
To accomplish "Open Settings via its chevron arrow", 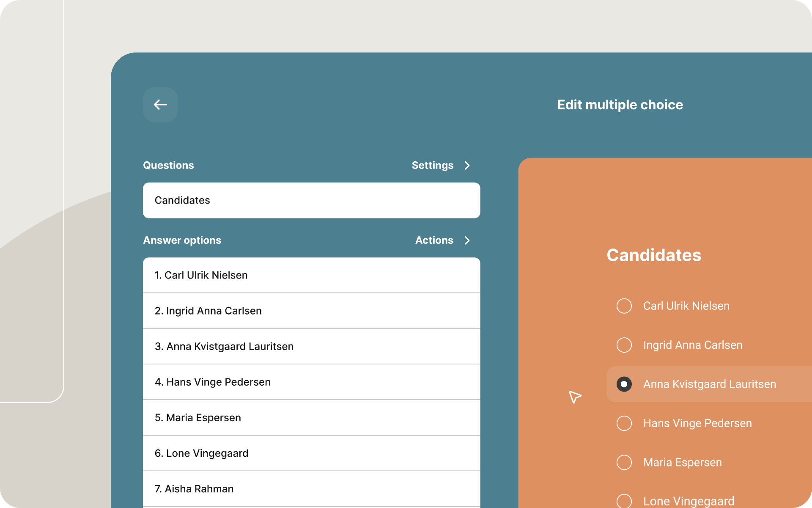I will coord(467,166).
